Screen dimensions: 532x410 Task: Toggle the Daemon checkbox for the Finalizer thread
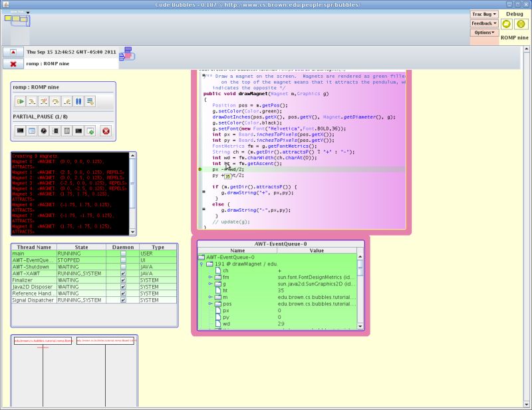(x=124, y=280)
